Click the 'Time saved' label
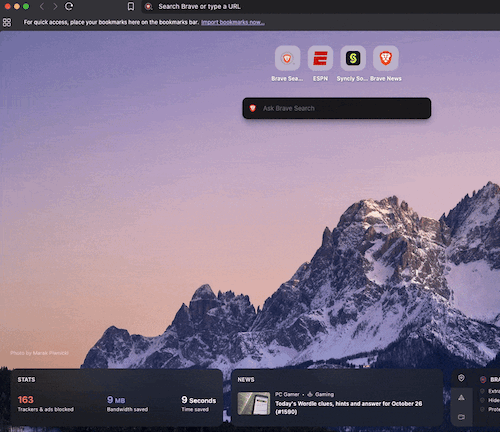This screenshot has height=432, width=500. point(195,409)
